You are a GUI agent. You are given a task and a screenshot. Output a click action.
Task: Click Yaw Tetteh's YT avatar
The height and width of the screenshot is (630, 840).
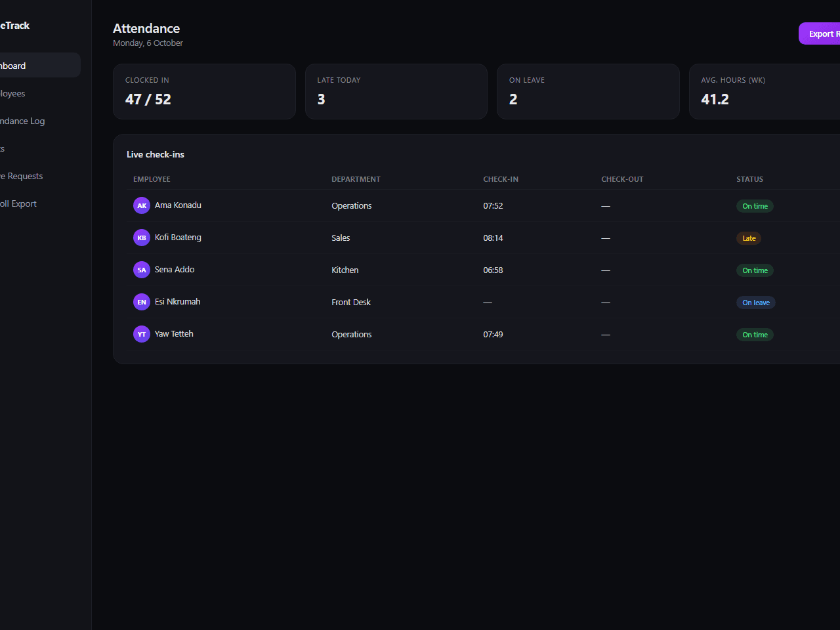pos(142,334)
